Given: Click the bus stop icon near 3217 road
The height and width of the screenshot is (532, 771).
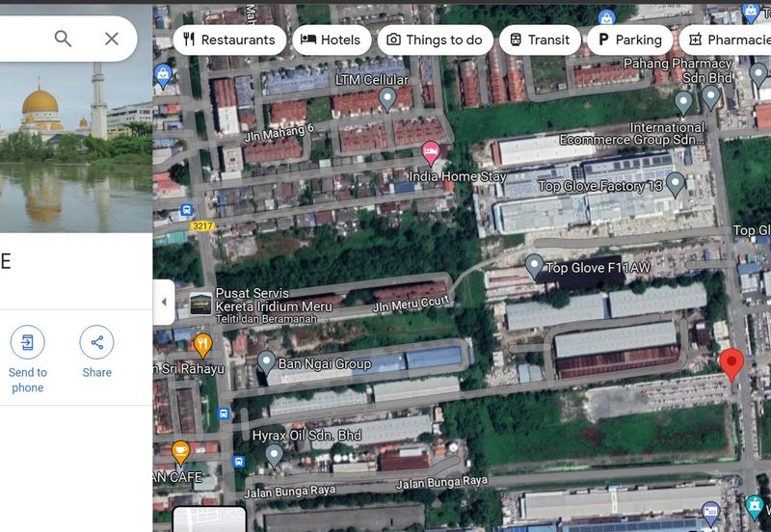Looking at the screenshot, I should pyautogui.click(x=186, y=210).
